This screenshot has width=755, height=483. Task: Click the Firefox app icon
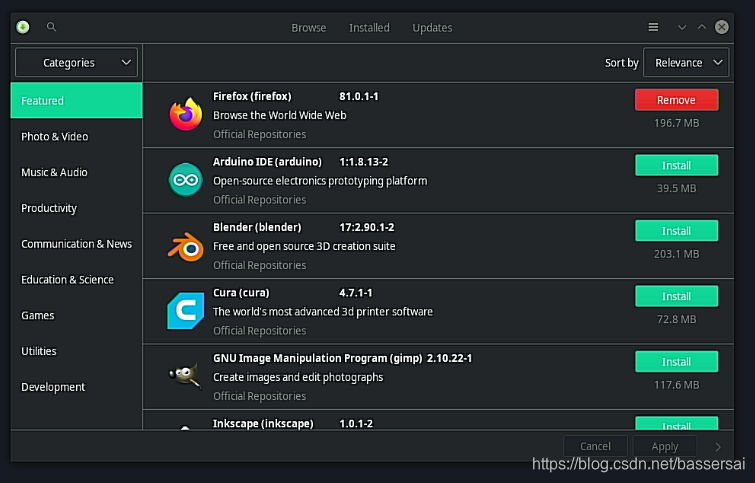[186, 115]
